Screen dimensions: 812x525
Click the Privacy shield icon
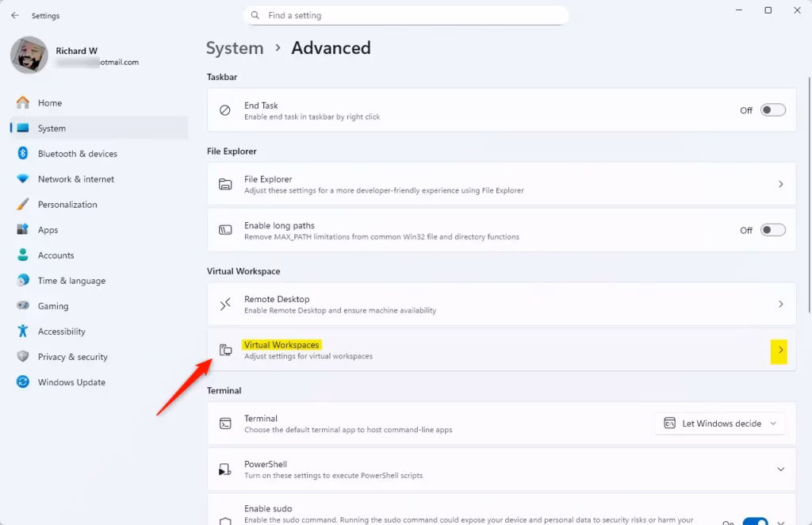pos(23,356)
